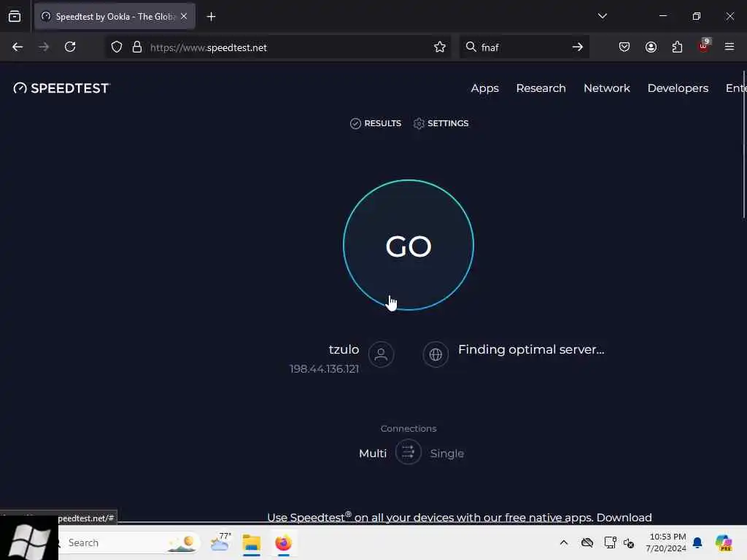
Task: Show hidden system tray icons
Action: 564,542
